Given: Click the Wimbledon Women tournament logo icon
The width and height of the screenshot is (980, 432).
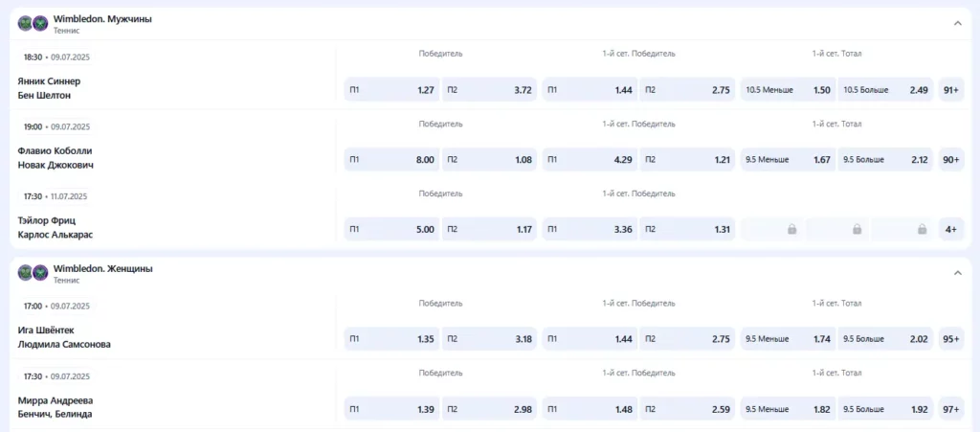Looking at the screenshot, I should coord(33,273).
